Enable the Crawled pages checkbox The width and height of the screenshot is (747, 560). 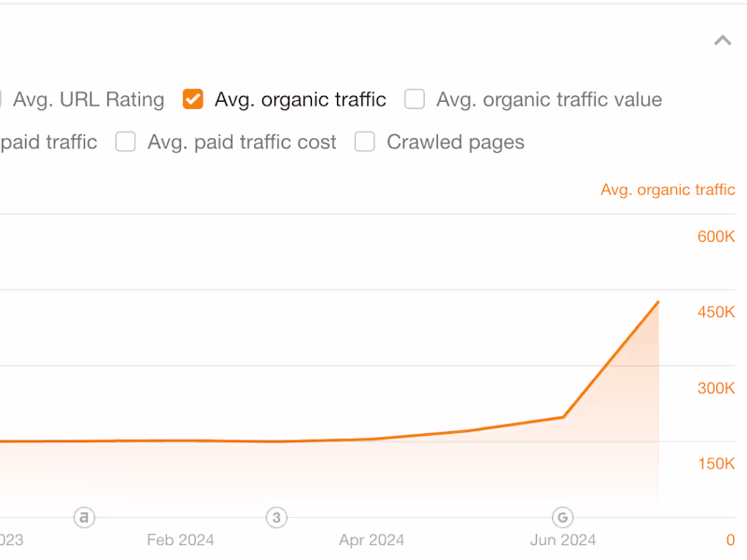coord(364,142)
